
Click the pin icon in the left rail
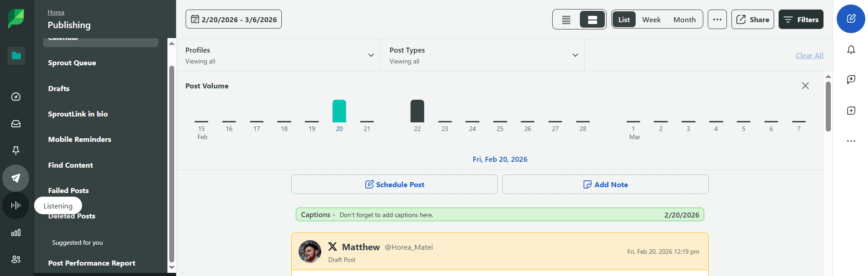click(16, 150)
